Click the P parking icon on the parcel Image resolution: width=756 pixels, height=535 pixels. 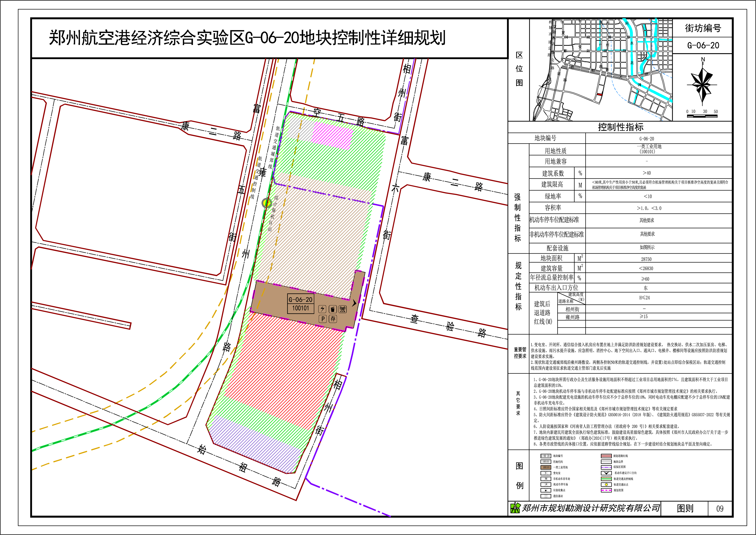tap(323, 319)
